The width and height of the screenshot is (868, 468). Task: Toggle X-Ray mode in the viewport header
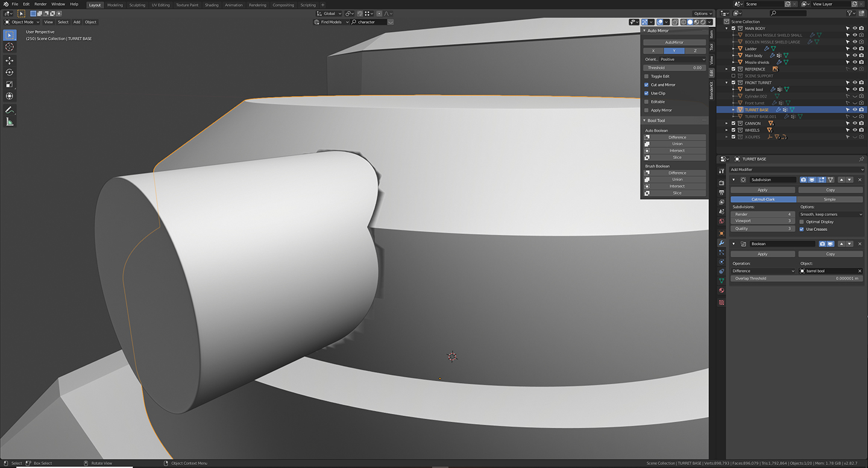(x=675, y=22)
